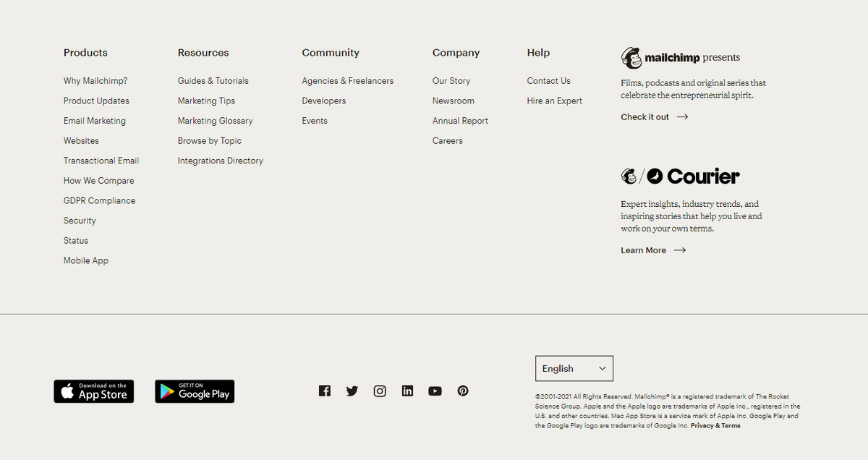Open the Why Mailchimp? link
The height and width of the screenshot is (460, 868).
(95, 81)
